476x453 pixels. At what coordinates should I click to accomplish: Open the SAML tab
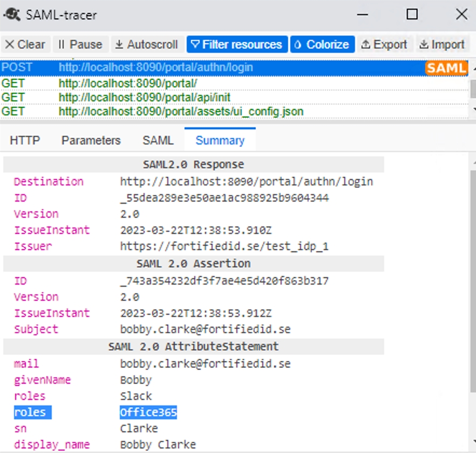pos(158,140)
